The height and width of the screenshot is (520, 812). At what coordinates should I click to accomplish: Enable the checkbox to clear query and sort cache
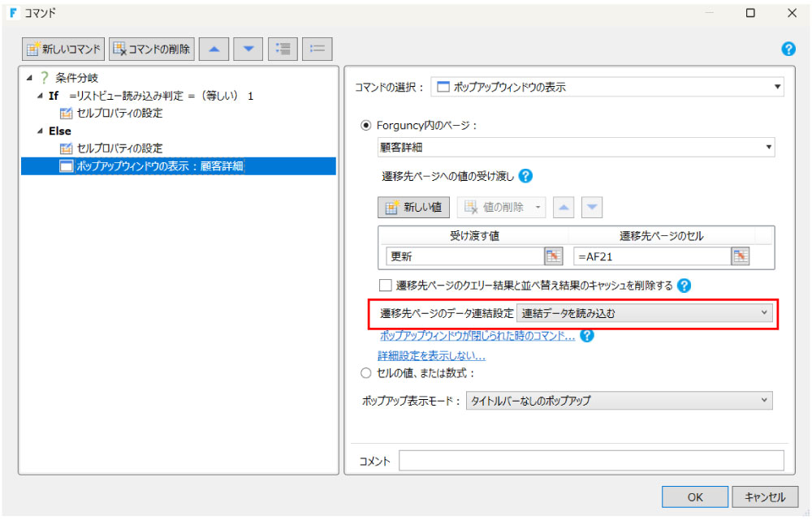tap(386, 286)
